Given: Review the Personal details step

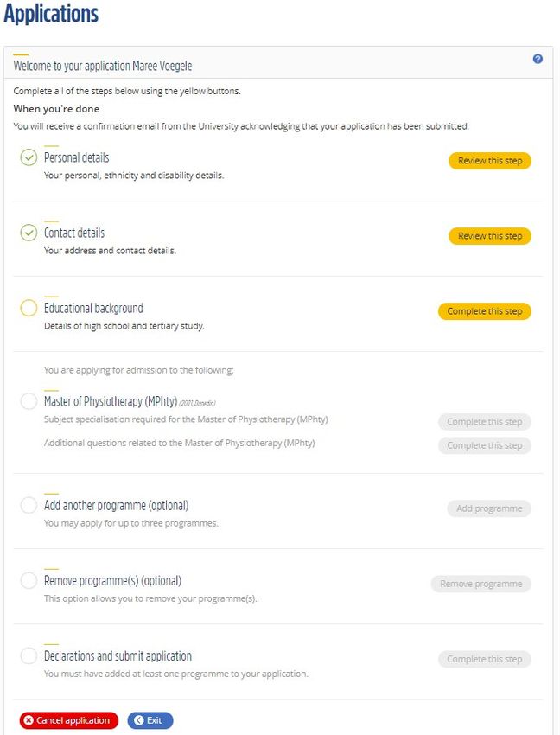Looking at the screenshot, I should click(x=490, y=161).
